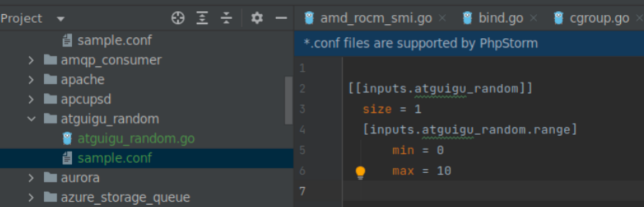644x207 pixels.
Task: Switch to the bind.go tab
Action: [501, 18]
